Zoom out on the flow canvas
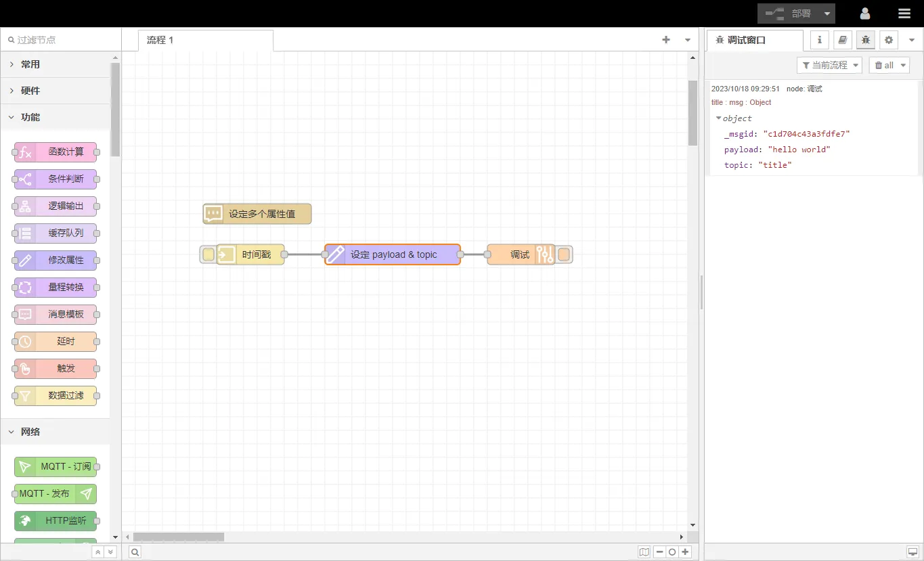 tap(659, 552)
